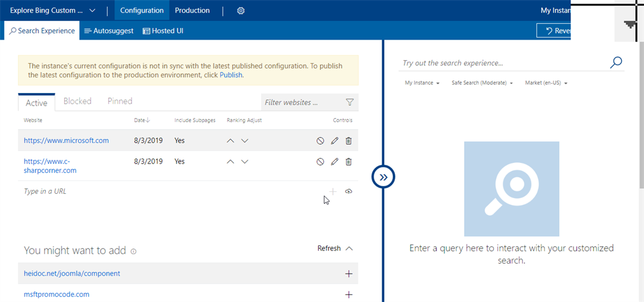Open the Safe Search (Moderate) dropdown
Screen dimensions: 644x302
[482, 83]
